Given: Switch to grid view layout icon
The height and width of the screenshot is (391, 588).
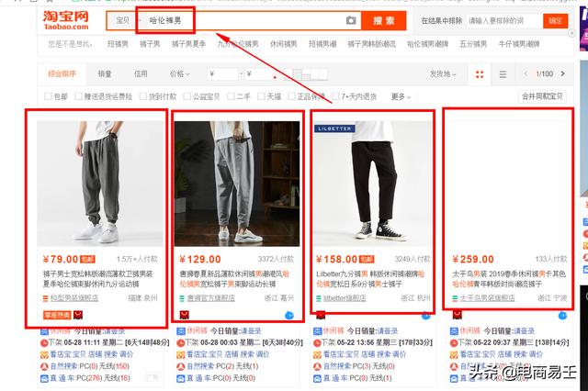Looking at the screenshot, I should point(480,74).
